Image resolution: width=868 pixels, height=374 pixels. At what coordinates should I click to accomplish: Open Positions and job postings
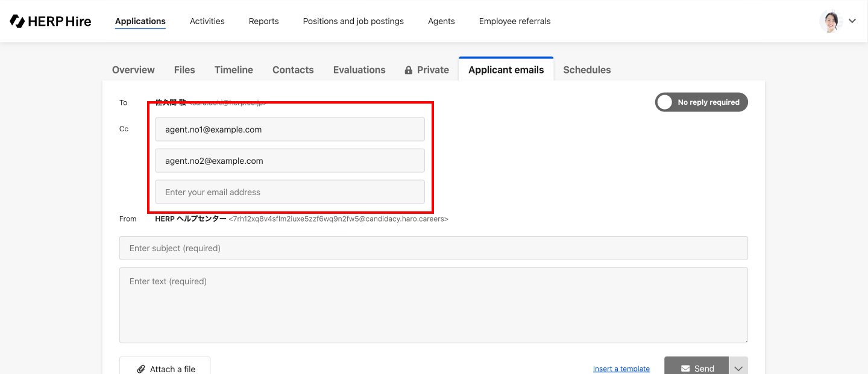(353, 21)
